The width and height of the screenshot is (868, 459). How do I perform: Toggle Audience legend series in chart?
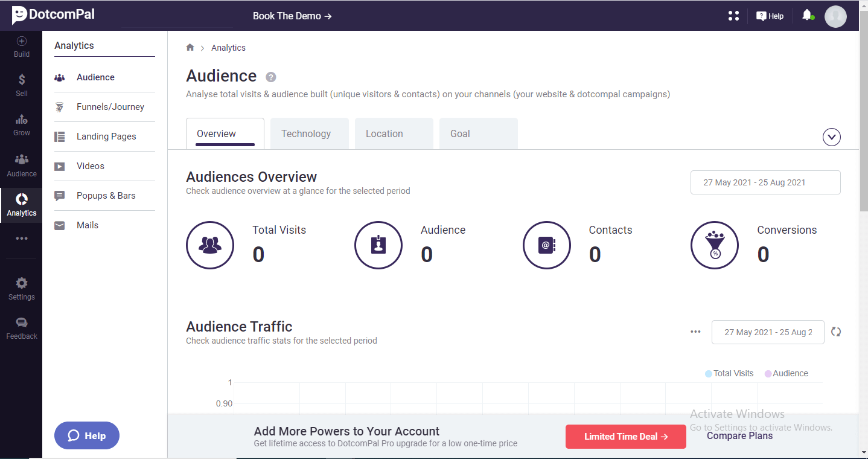(786, 373)
